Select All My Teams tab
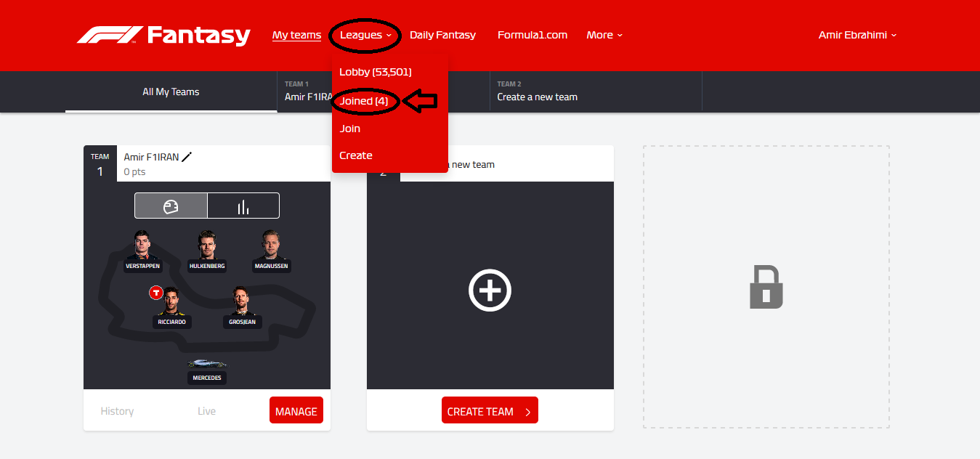 171,92
